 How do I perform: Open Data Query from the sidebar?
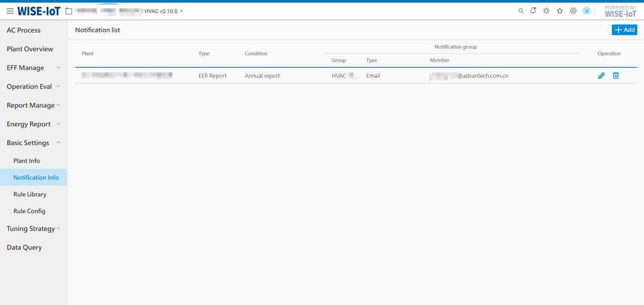click(x=24, y=247)
